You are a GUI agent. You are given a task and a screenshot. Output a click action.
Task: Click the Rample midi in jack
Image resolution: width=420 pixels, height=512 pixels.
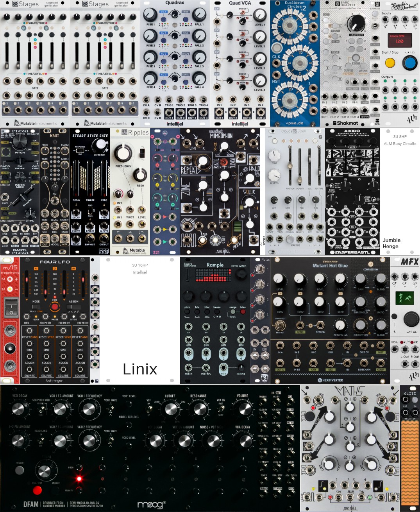point(188,367)
